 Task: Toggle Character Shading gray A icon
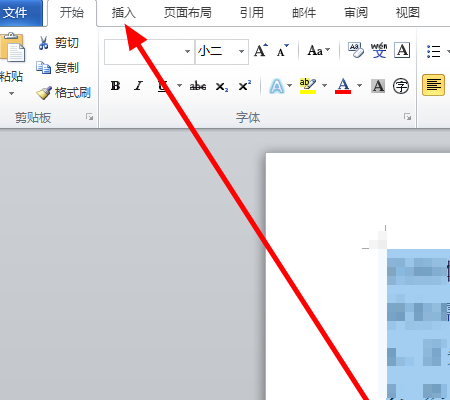tap(378, 86)
